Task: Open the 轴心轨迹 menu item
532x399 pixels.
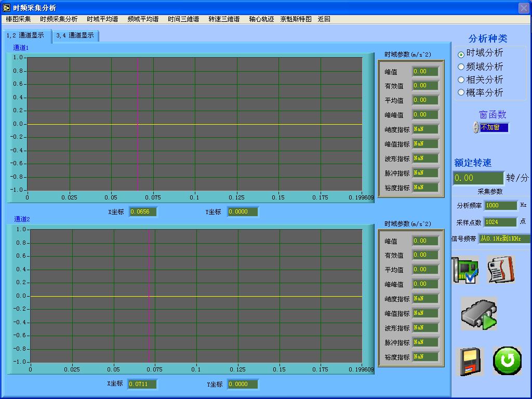Action: coord(261,19)
